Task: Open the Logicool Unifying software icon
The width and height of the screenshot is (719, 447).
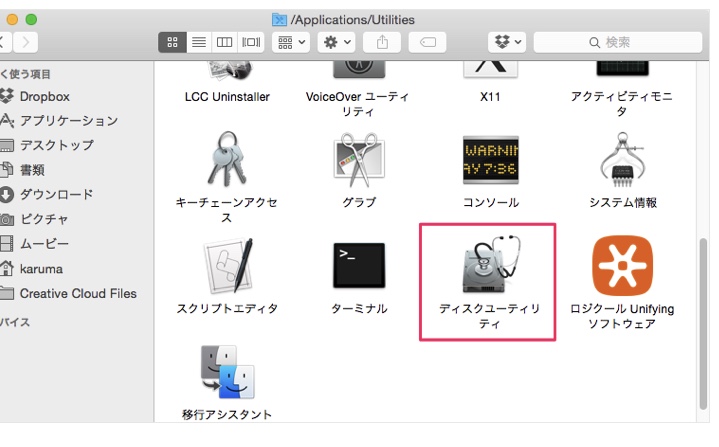Action: click(622, 265)
